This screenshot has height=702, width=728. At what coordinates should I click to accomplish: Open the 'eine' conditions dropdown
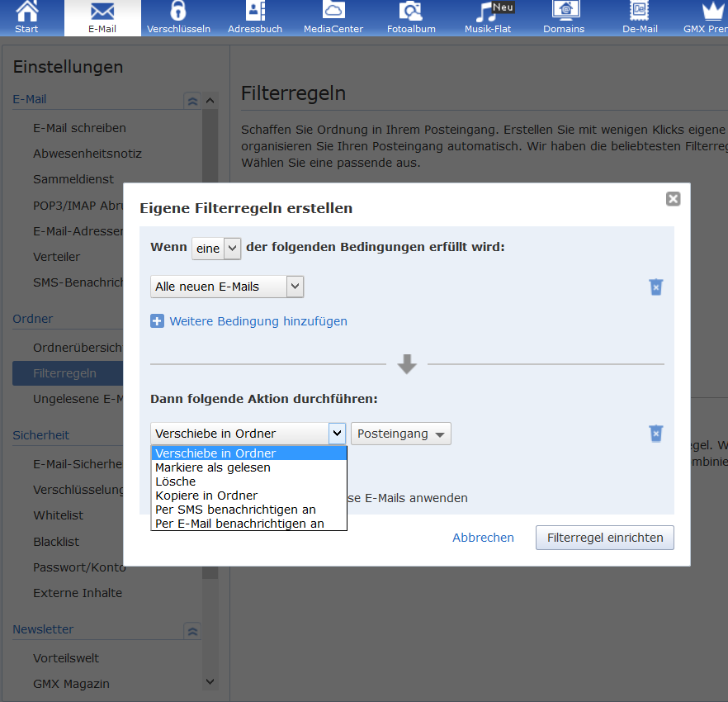click(216, 249)
